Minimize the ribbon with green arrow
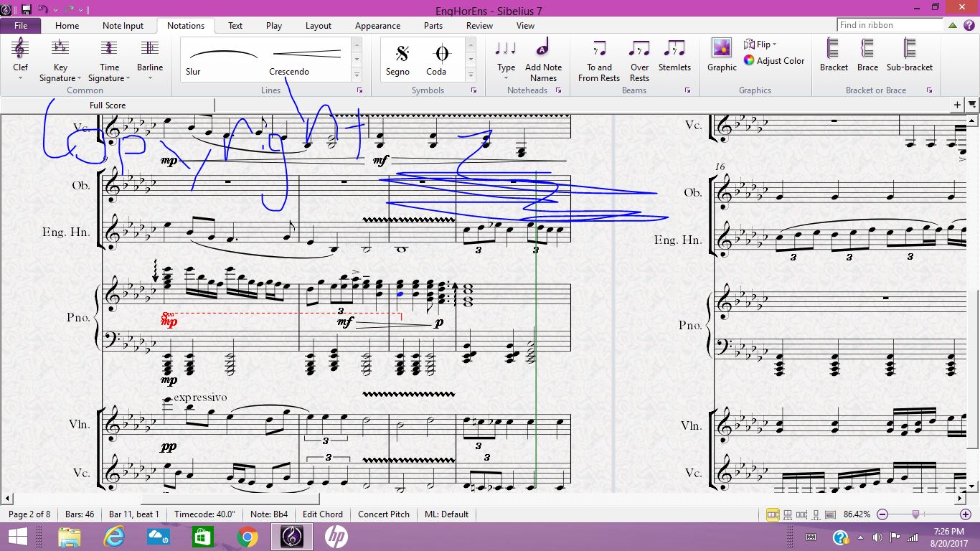Screen dimensions: 980x551 tap(953, 25)
